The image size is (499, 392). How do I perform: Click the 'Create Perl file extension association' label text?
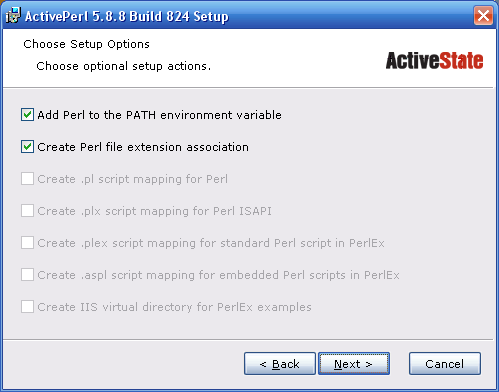(x=143, y=147)
